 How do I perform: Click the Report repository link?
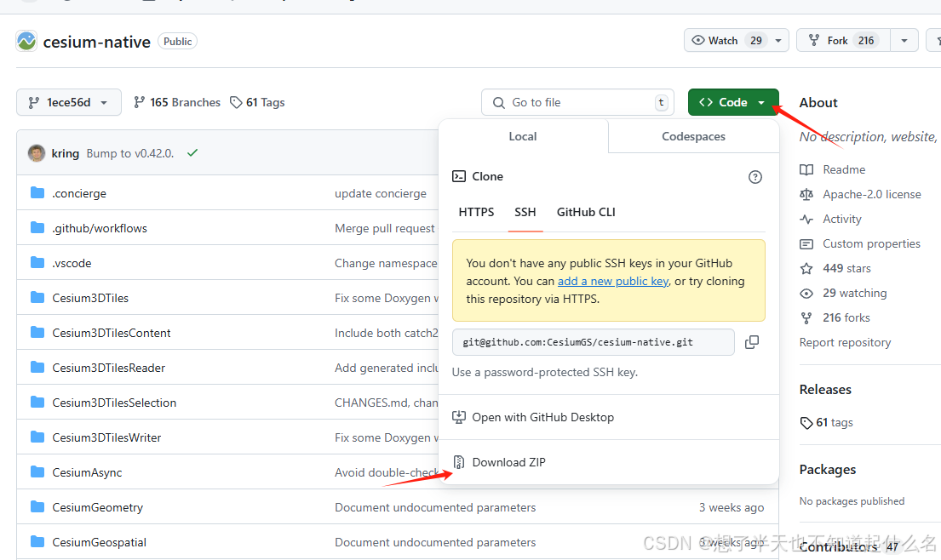pos(845,342)
